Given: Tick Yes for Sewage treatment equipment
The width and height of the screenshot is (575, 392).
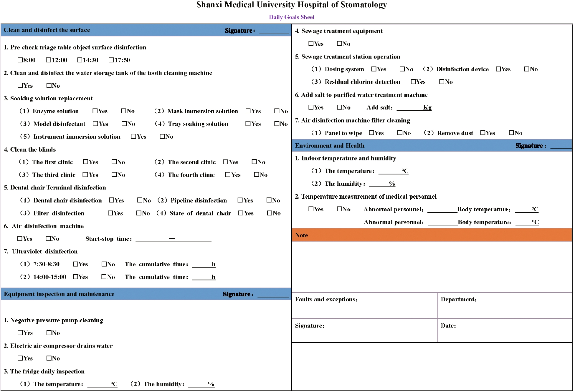Looking at the screenshot, I should point(311,44).
